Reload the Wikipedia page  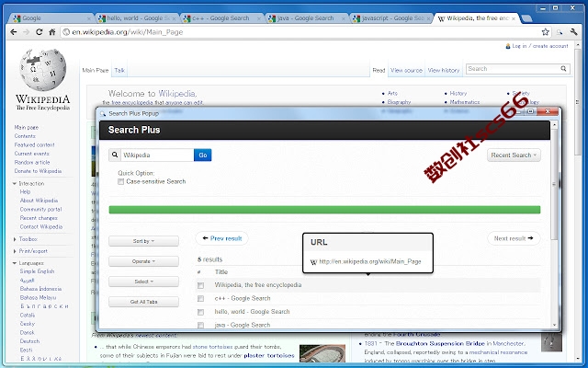coord(39,32)
